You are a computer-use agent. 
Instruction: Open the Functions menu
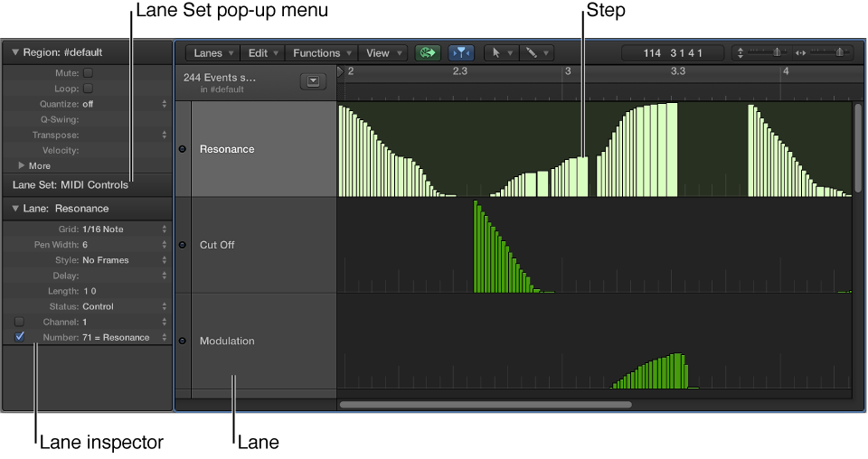(322, 53)
